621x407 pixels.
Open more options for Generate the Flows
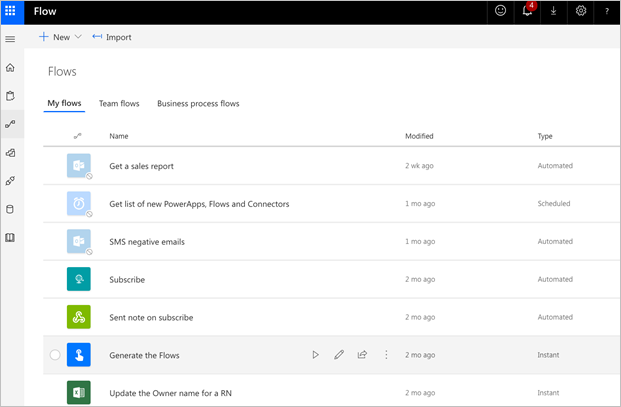point(386,355)
